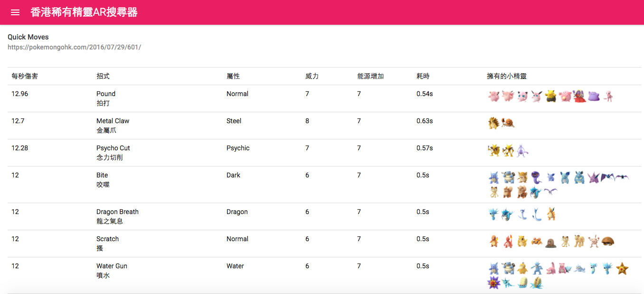The width and height of the screenshot is (644, 294).
Task: Click the Starmie icon in the Water Gun row
Action: coord(494,283)
